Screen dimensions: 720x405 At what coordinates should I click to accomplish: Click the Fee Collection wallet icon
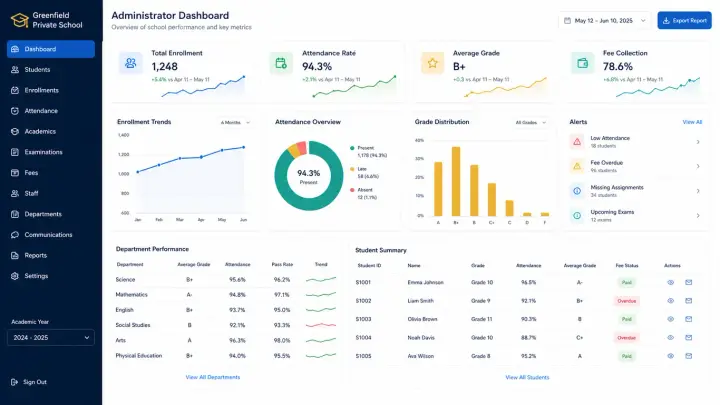coord(582,63)
